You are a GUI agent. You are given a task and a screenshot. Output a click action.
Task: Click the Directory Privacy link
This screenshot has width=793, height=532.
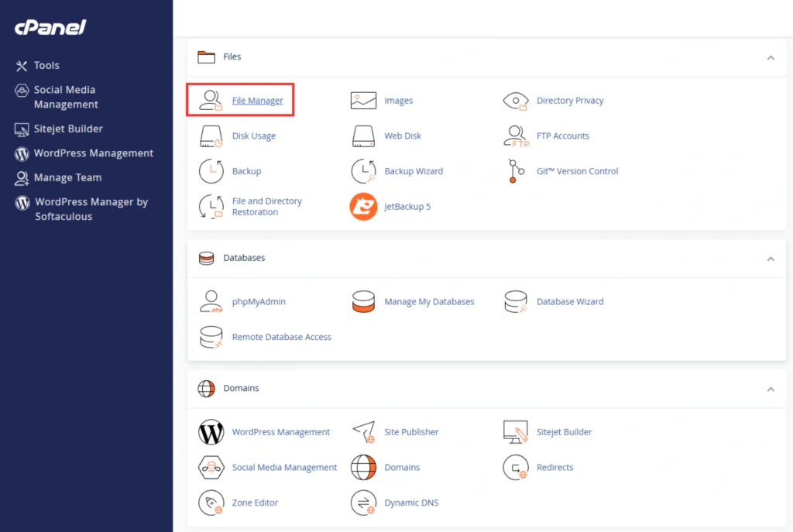coord(570,101)
